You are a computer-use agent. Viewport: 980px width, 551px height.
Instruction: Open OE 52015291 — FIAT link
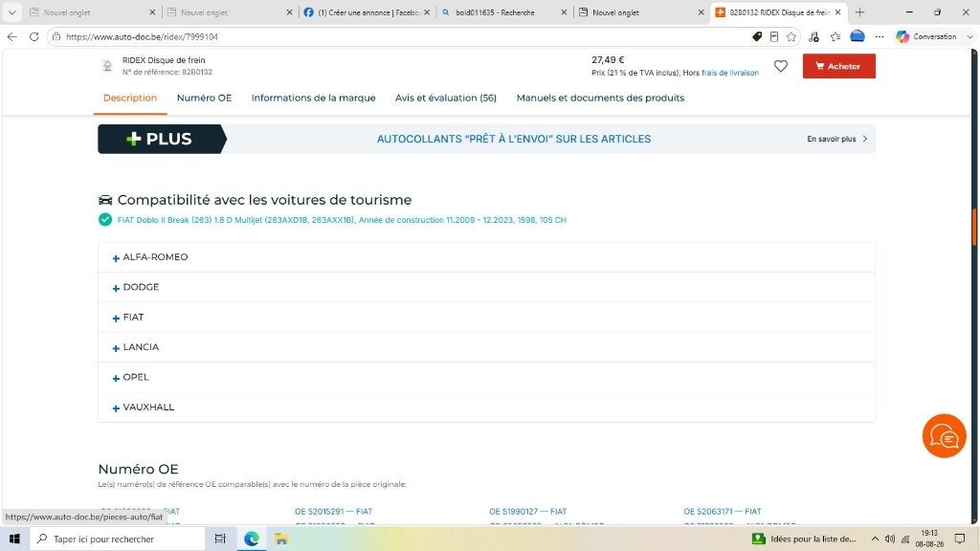(333, 511)
